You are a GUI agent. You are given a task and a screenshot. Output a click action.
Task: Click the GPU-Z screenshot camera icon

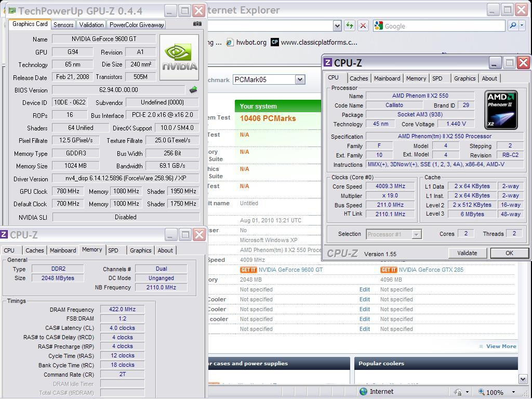(x=197, y=24)
